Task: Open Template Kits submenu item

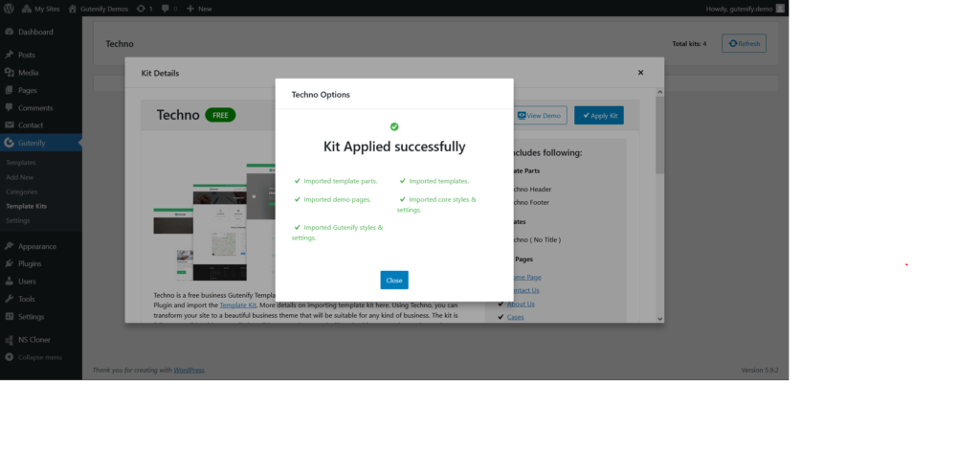Action: point(26,206)
